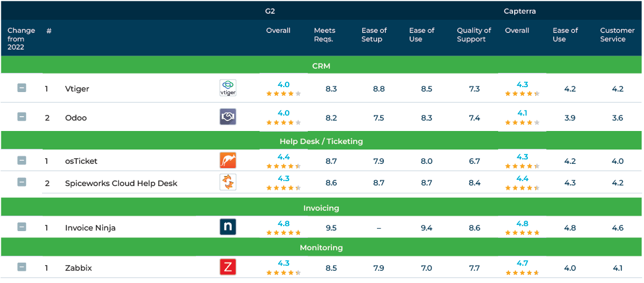Click the osTicket kangaroo logo icon

click(228, 160)
